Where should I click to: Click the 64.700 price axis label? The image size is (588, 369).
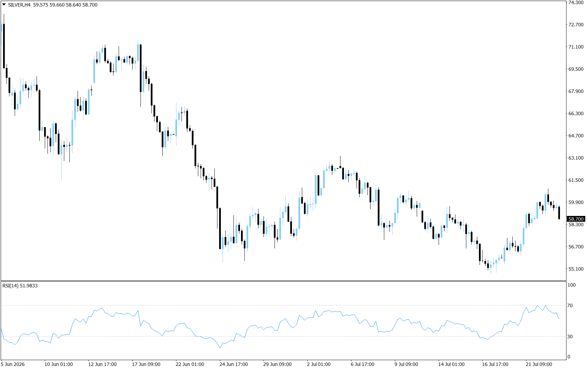pyautogui.click(x=576, y=136)
